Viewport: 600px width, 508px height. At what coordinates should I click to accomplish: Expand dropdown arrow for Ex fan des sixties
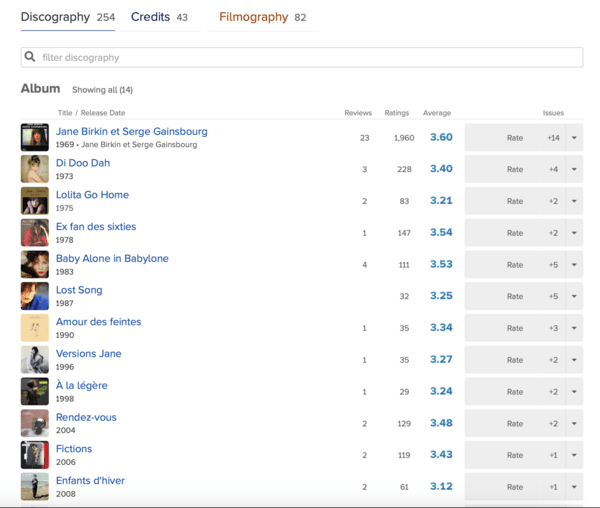click(574, 233)
